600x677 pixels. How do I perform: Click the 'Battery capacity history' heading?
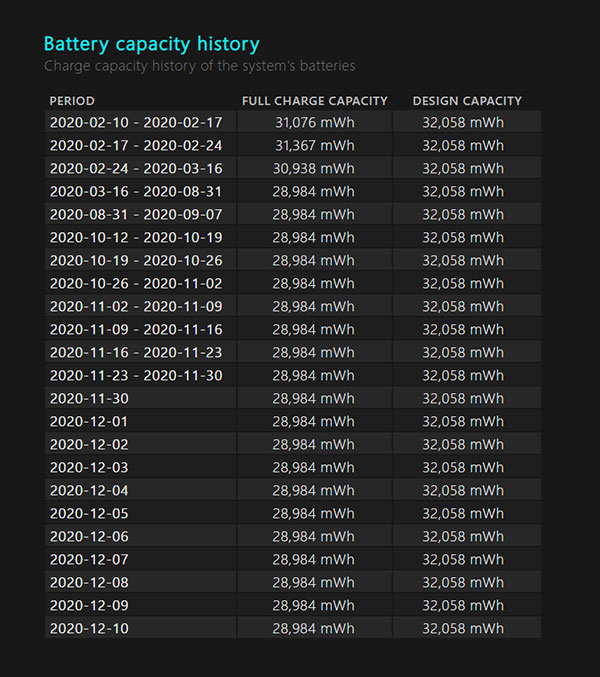(x=152, y=44)
